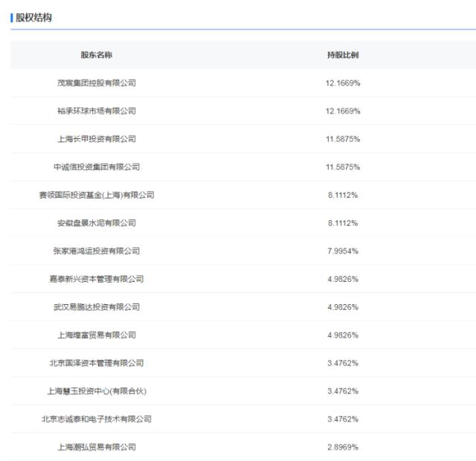Select 嘉泰新兴资本管理有限公司

pos(97,279)
